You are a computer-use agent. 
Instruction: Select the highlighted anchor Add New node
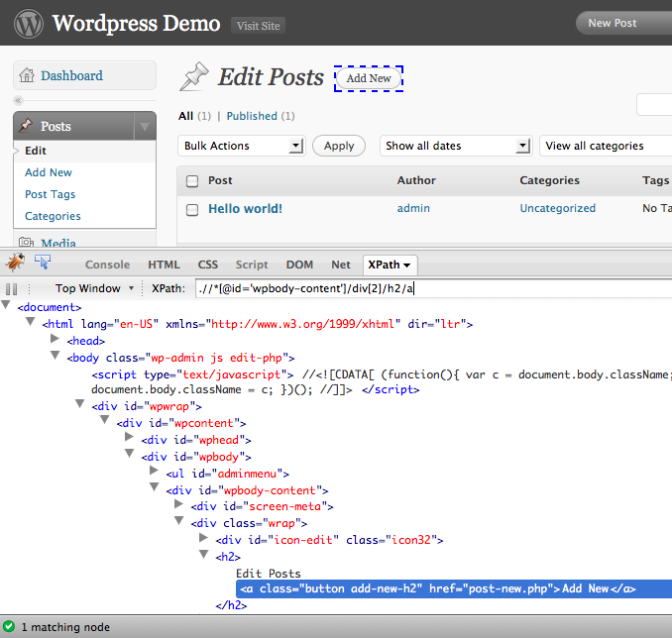454,588
